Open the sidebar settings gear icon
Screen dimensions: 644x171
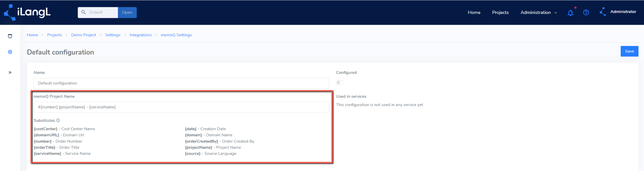pos(10,52)
